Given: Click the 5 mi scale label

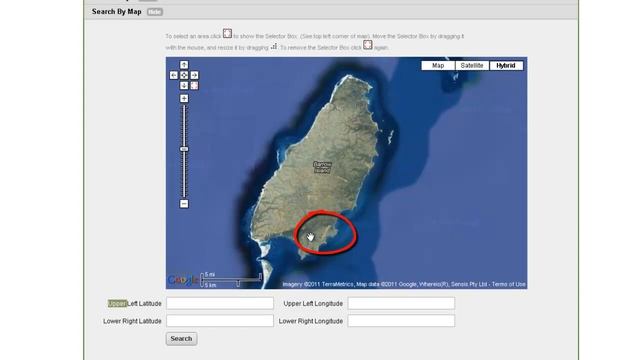Looking at the screenshot, I should (x=210, y=274).
